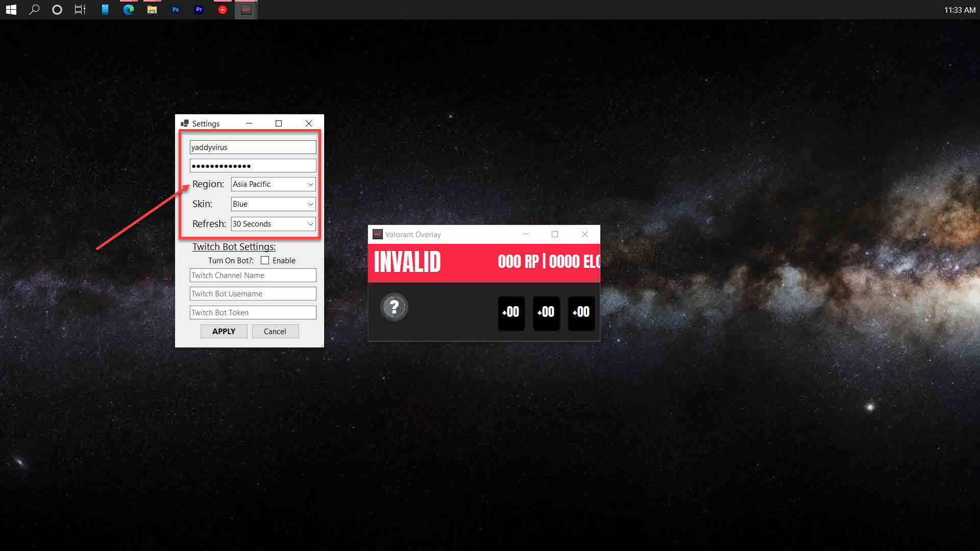Click the username field containing yaddyvirus
Screen dimensions: 980x551
tap(253, 147)
